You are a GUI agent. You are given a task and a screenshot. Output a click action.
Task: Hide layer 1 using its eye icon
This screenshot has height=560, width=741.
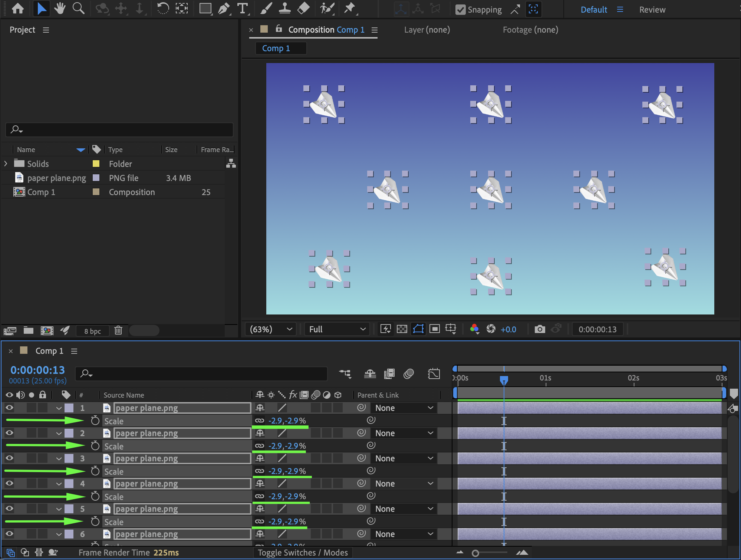click(x=9, y=408)
